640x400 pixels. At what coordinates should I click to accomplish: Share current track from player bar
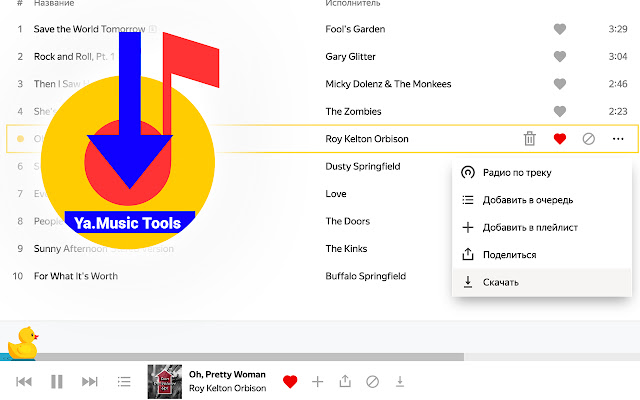345,381
